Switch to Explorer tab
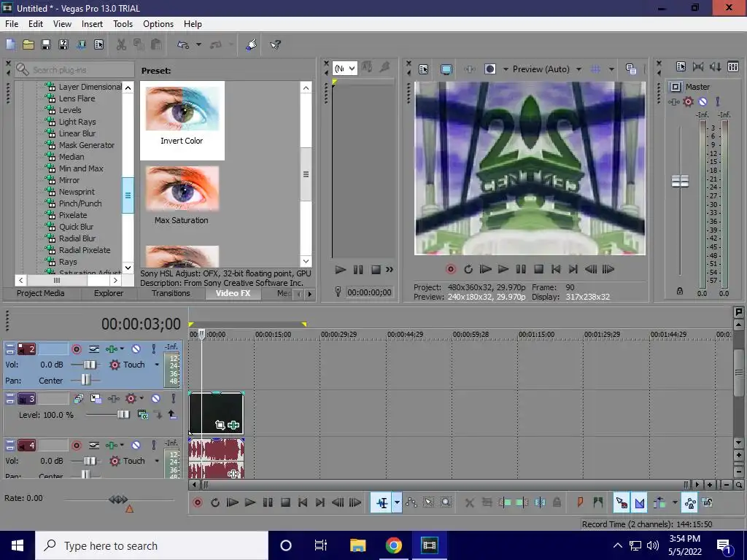The height and width of the screenshot is (560, 747). point(109,293)
